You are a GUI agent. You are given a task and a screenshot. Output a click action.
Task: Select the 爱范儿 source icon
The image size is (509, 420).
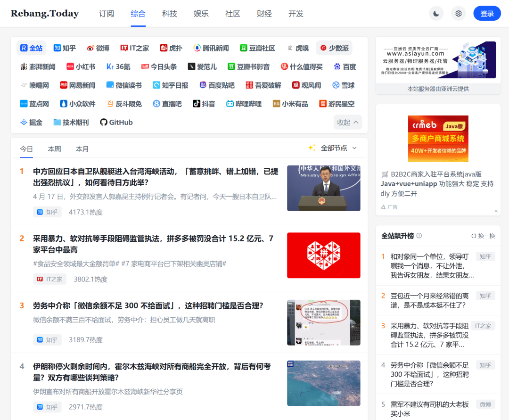pos(202,66)
